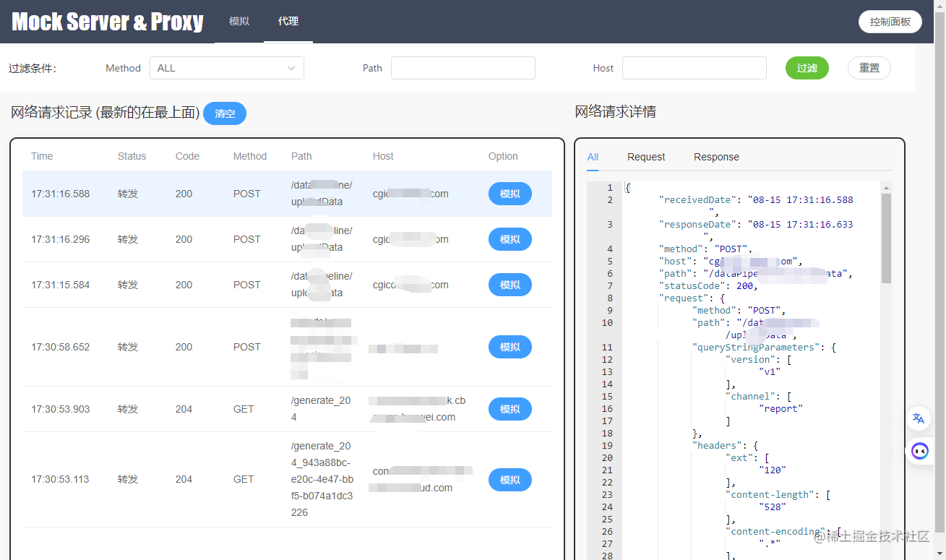Click the Time column header
Image resolution: width=946 pixels, height=560 pixels.
(42, 156)
